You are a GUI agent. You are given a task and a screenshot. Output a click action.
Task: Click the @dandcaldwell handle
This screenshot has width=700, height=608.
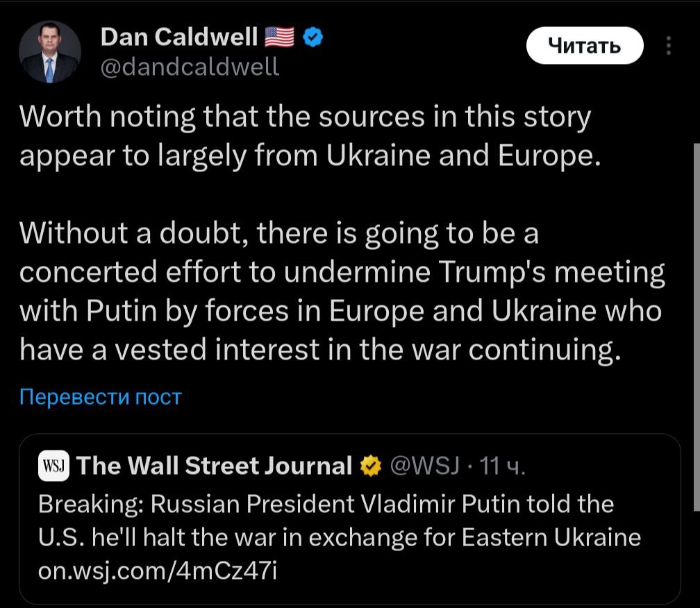tap(190, 67)
